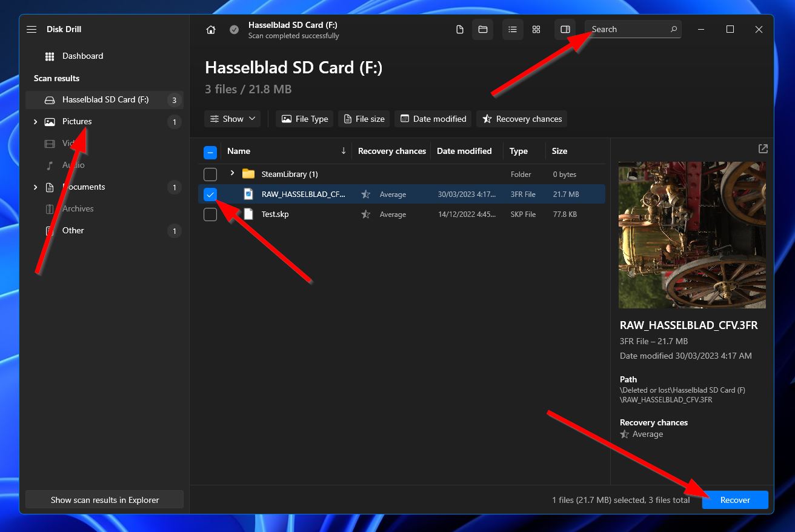The image size is (795, 532).
Task: Toggle Name column sort arrow
Action: 344,151
